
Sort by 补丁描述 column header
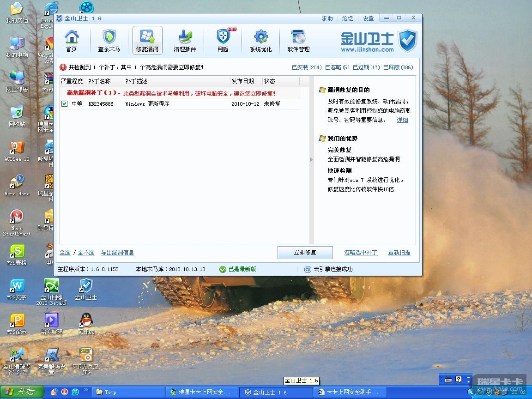click(x=177, y=81)
